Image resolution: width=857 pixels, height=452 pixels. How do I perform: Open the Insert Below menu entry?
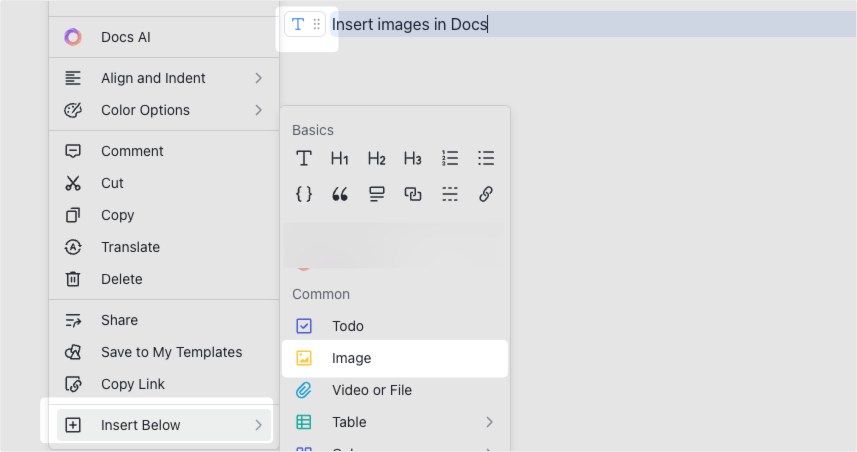(x=164, y=425)
